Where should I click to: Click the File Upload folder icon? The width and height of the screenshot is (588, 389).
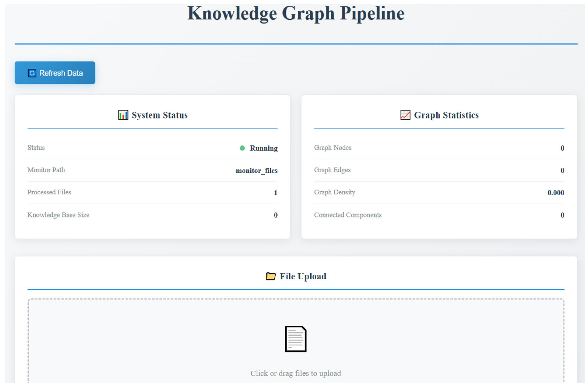pyautogui.click(x=271, y=276)
